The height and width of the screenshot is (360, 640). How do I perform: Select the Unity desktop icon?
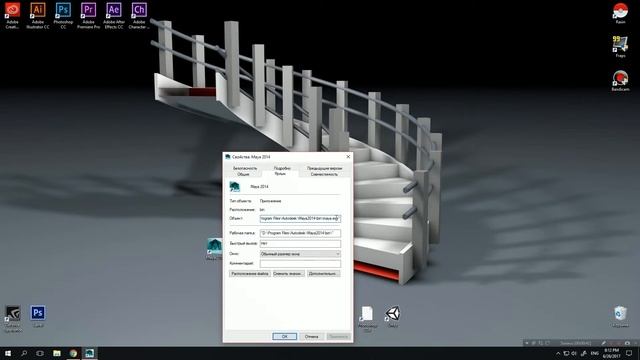393,317
